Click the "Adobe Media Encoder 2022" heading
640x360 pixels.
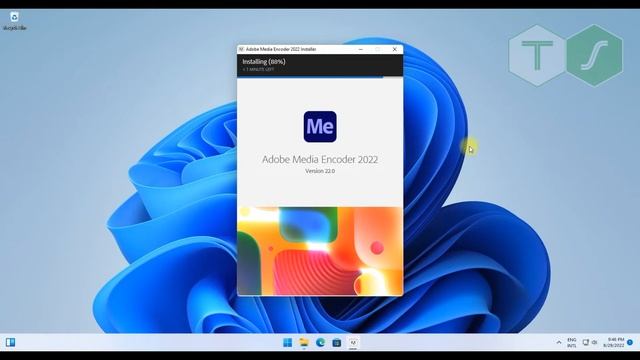(x=320, y=159)
